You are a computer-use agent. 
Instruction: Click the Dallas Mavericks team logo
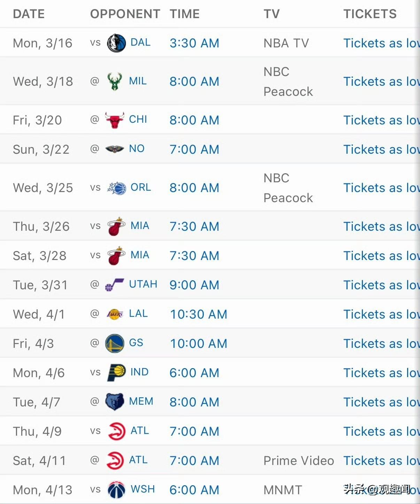click(116, 43)
